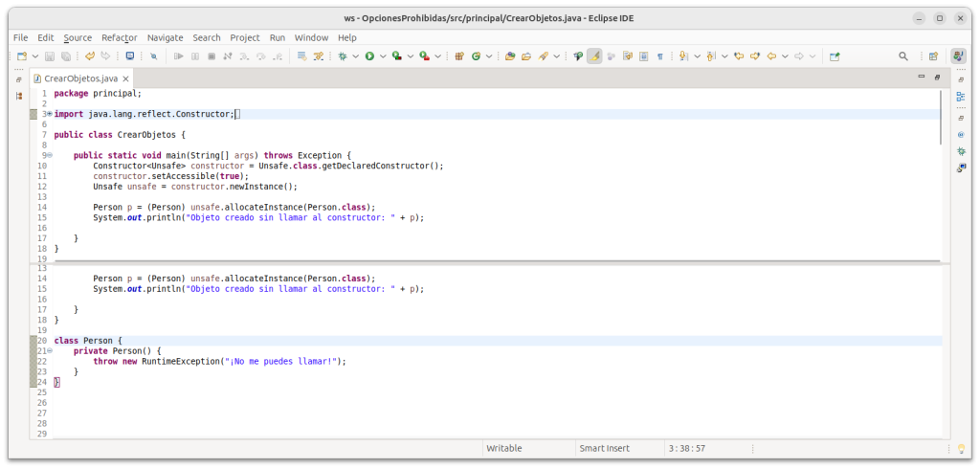980x469 pixels.
Task: Open the Run button dropdown arrow
Action: click(381, 56)
